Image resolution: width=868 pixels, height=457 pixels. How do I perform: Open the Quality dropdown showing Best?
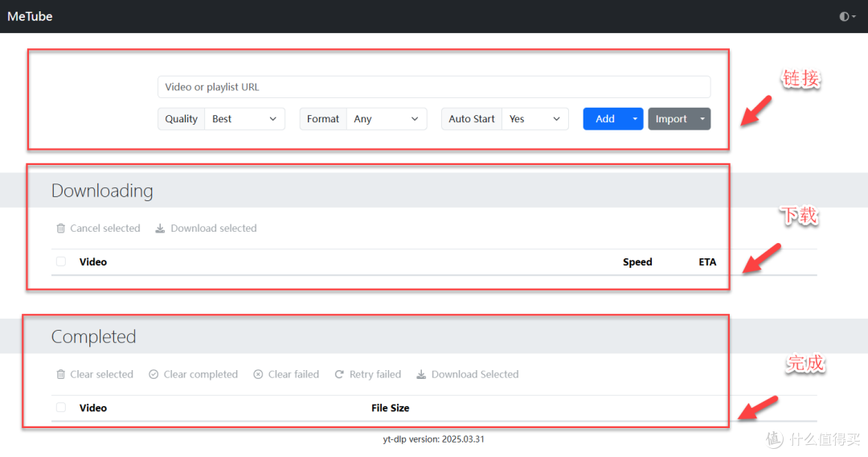[244, 119]
